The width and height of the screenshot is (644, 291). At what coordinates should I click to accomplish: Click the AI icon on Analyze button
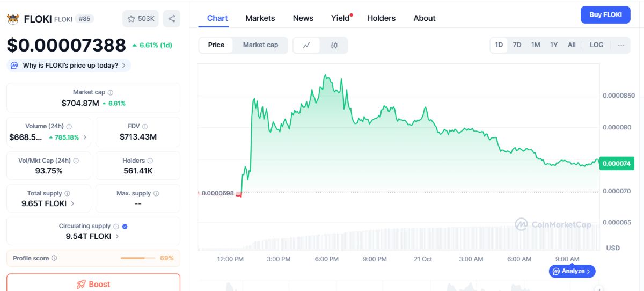point(556,271)
